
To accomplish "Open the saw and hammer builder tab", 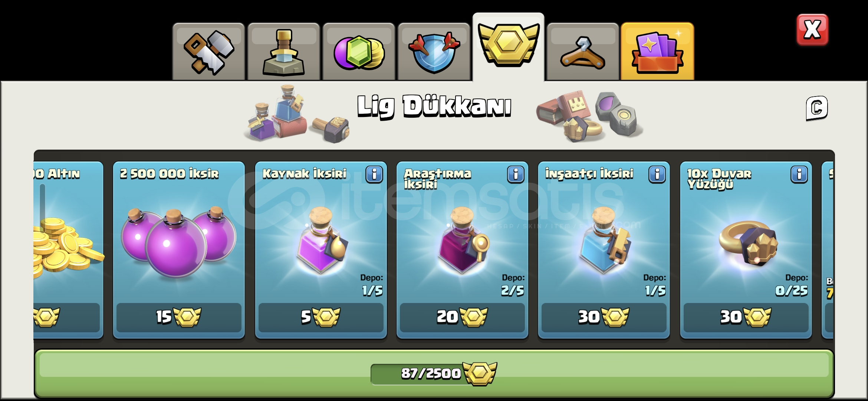I will (208, 52).
